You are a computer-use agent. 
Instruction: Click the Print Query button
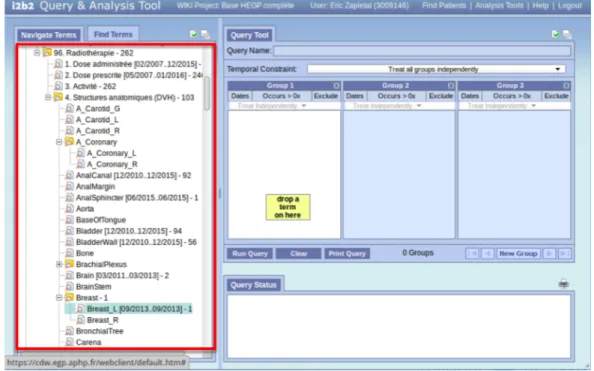tap(347, 253)
